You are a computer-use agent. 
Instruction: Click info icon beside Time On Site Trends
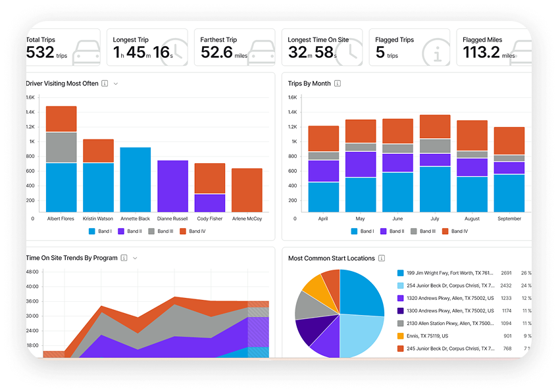(x=124, y=258)
